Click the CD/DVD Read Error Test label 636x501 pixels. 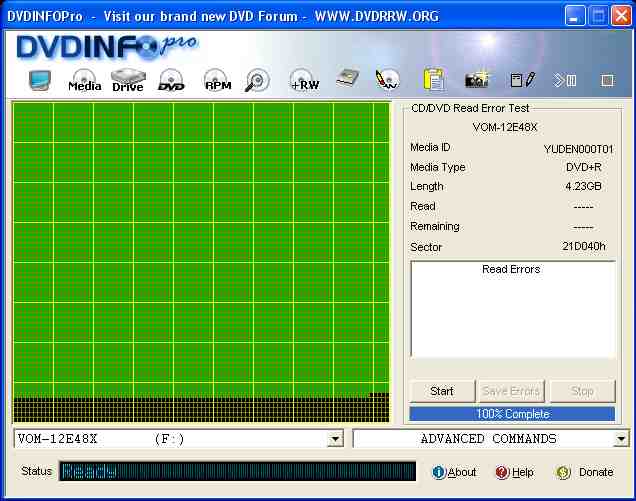point(470,108)
